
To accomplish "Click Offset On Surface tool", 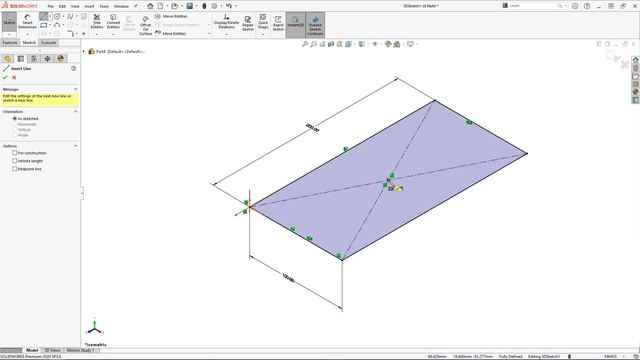I will 145,25.
